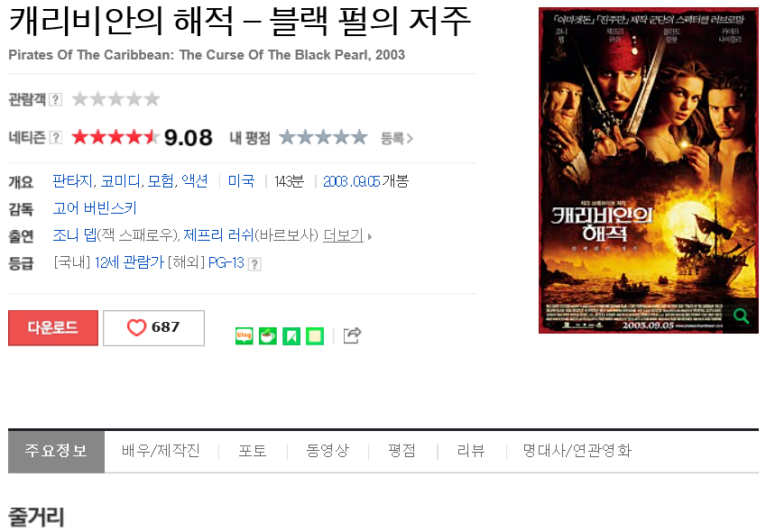Open director link 고어 버빈스키
Image resolution: width=766 pixels, height=532 pixels.
pos(95,208)
